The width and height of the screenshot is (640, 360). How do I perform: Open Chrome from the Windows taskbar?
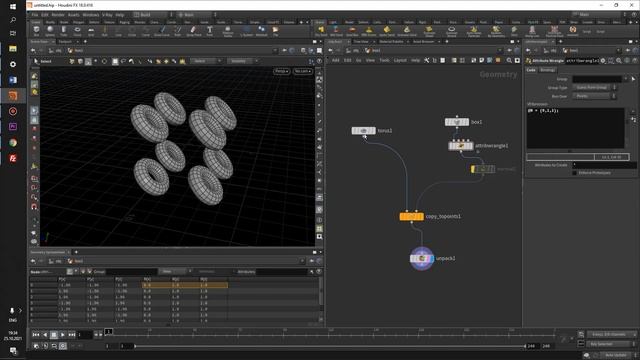(13, 142)
